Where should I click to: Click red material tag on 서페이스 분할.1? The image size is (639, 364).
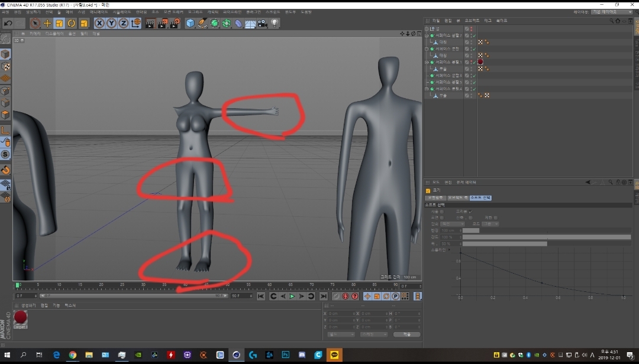(x=480, y=62)
